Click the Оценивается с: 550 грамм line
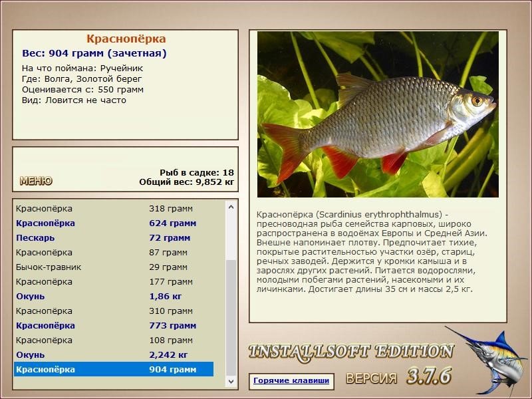Viewport: 532px width, 399px height. pyautogui.click(x=82, y=90)
